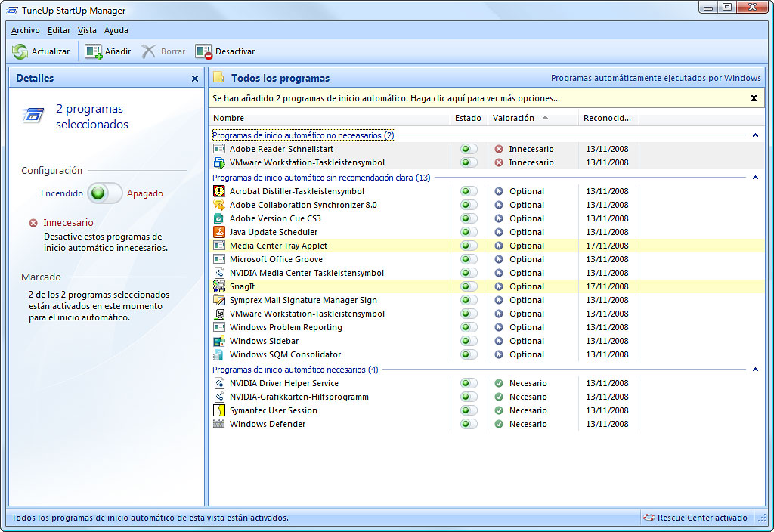Toggle Adobe Reader-Schnellstart startup state
The height and width of the screenshot is (532, 774).
point(469,149)
